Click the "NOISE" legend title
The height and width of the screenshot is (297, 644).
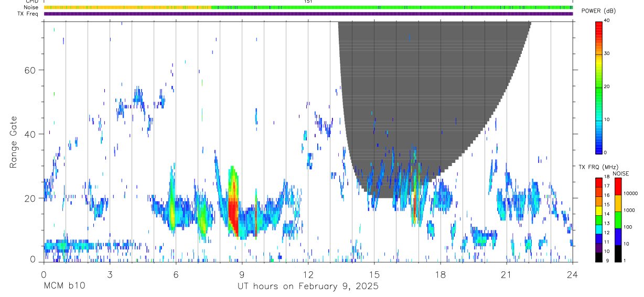[x=620, y=174]
